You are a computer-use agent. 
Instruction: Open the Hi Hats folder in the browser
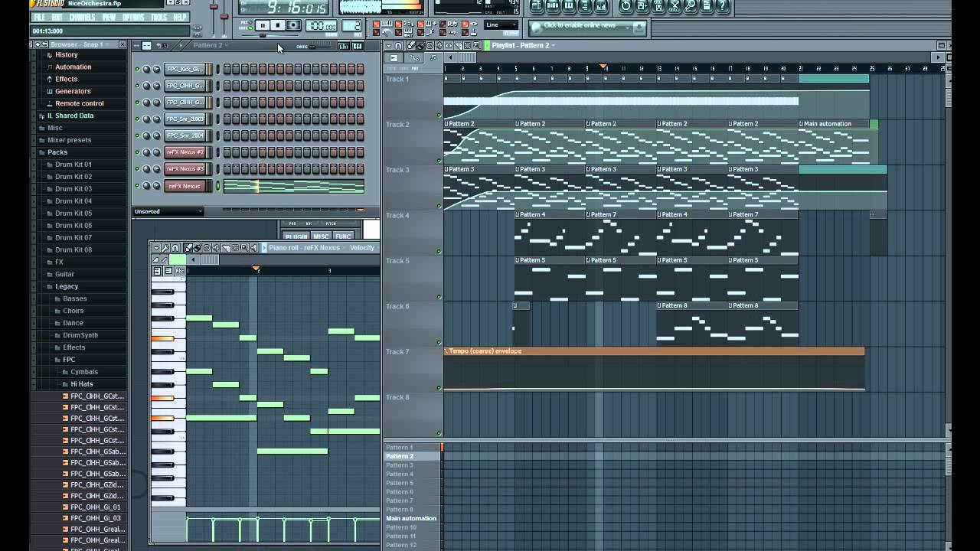pos(81,384)
